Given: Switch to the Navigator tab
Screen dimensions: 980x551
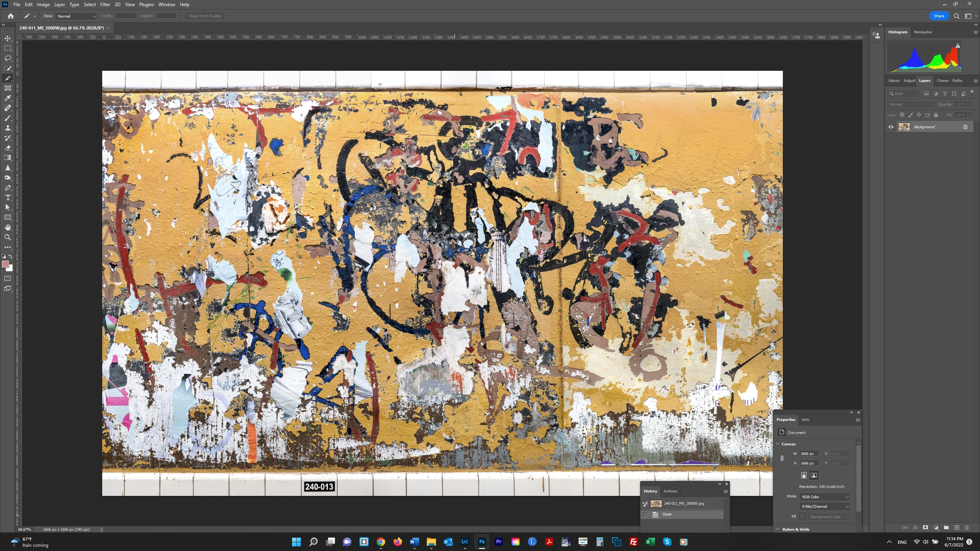Looking at the screenshot, I should point(923,32).
